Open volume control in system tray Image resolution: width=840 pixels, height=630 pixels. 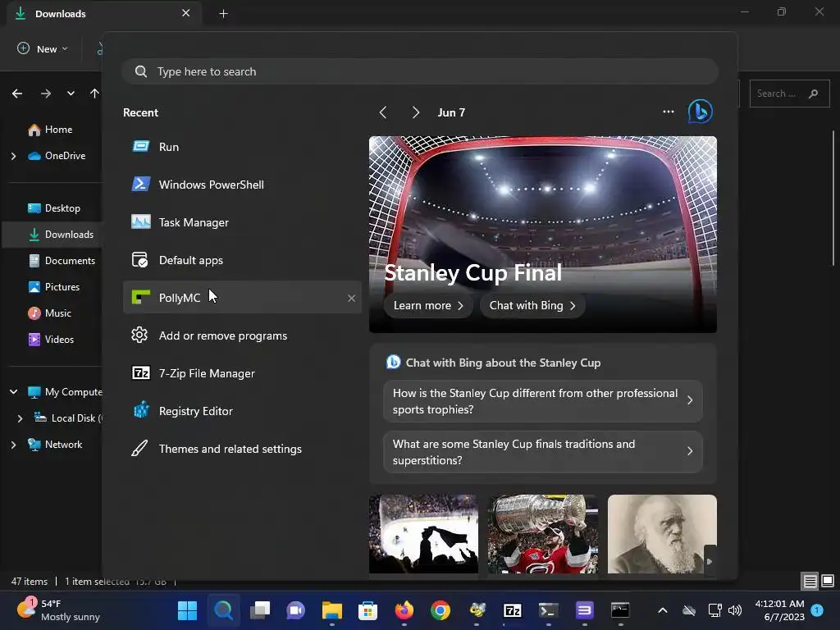tap(735, 610)
